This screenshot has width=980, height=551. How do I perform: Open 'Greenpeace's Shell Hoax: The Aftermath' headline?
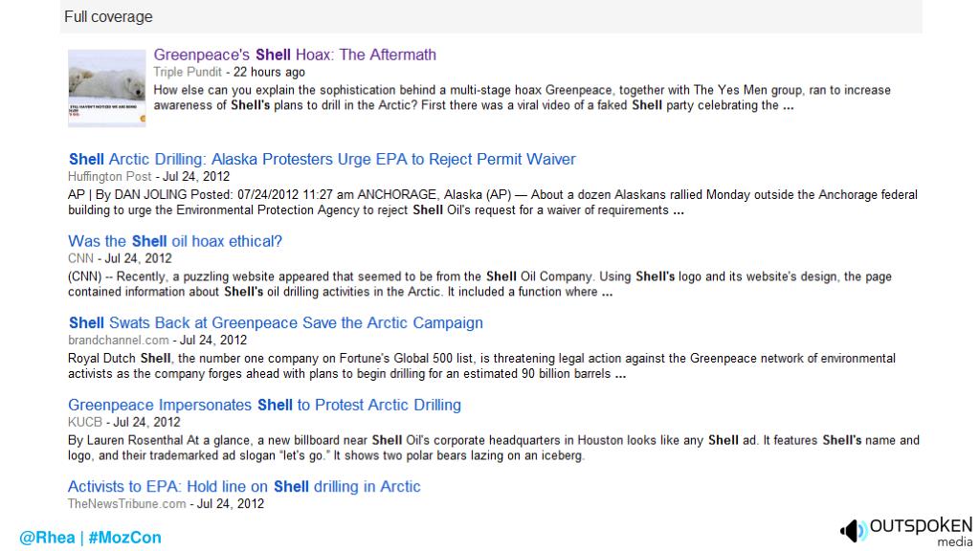(x=295, y=55)
